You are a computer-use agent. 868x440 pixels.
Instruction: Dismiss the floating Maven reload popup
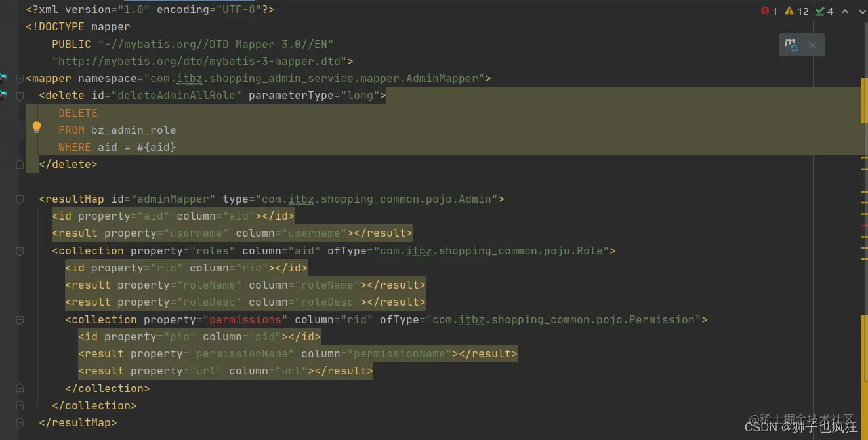click(812, 45)
